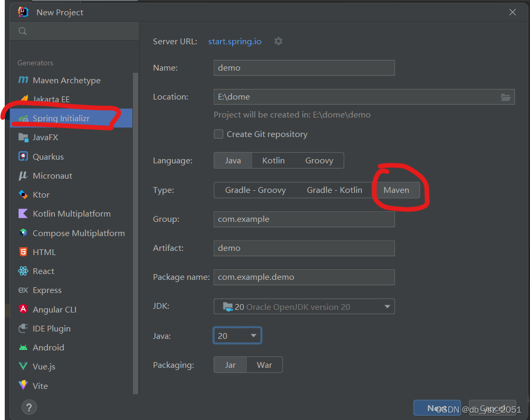
Task: Select the JavaFX generator
Action: tap(71, 137)
